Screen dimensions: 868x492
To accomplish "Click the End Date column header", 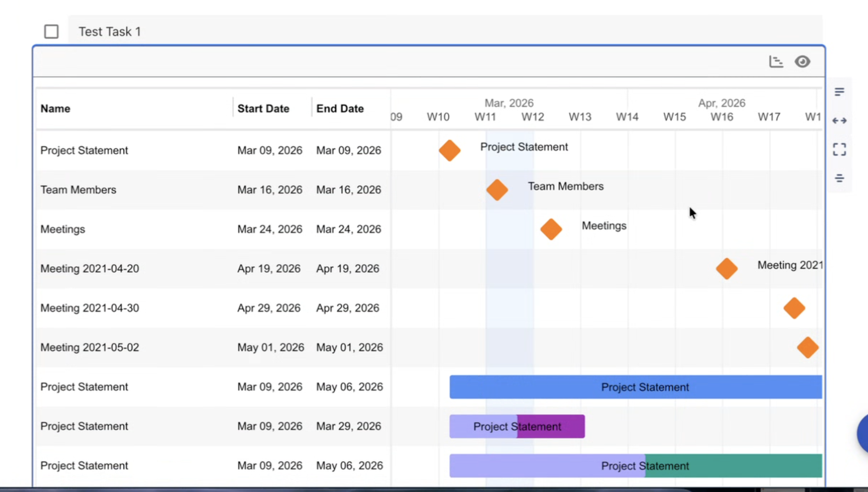I will click(x=340, y=109).
